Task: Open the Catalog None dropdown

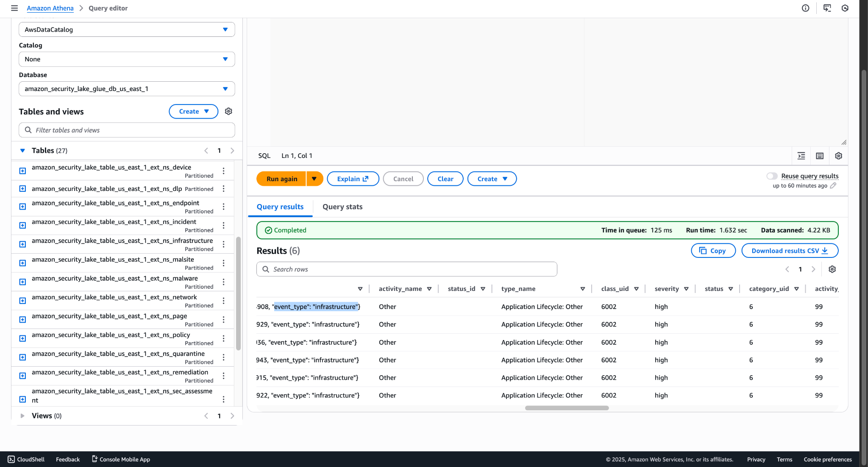Action: pyautogui.click(x=127, y=59)
